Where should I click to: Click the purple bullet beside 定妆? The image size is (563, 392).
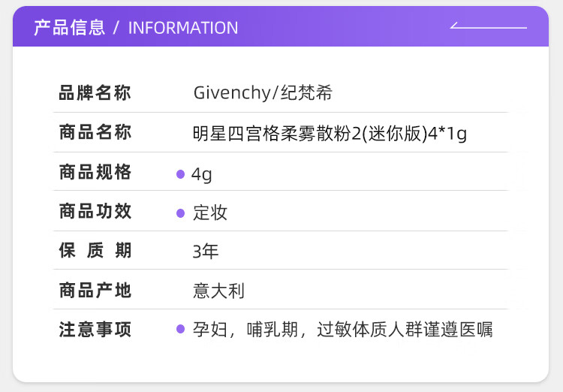(x=180, y=213)
